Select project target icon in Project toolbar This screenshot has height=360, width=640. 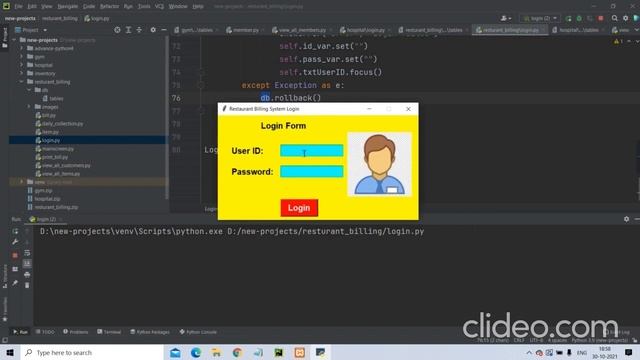coord(117,30)
